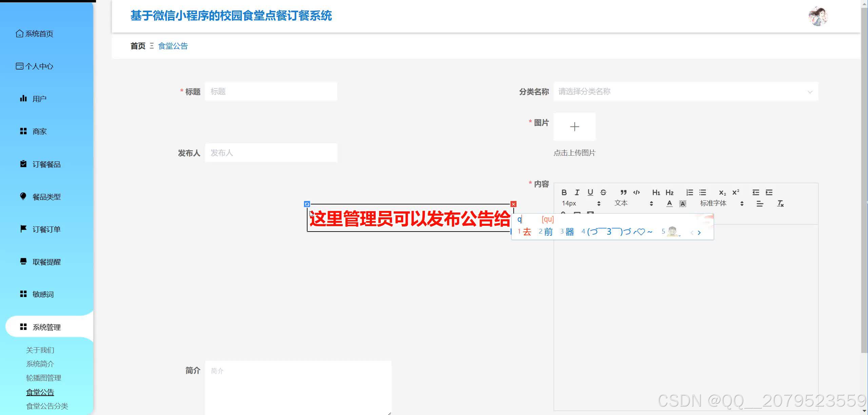Screen dimensions: 868x415
Task: Click the 食堂公告 breadcrumb link
Action: tap(173, 45)
